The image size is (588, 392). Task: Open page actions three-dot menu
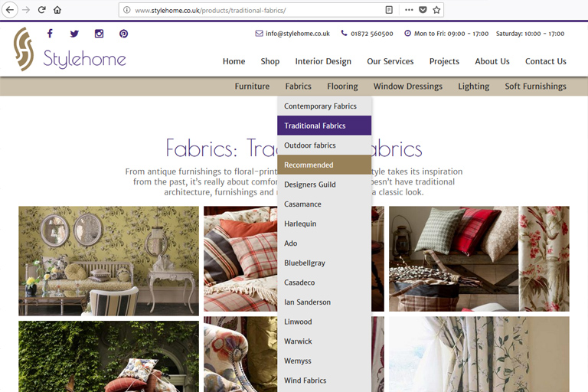[409, 10]
